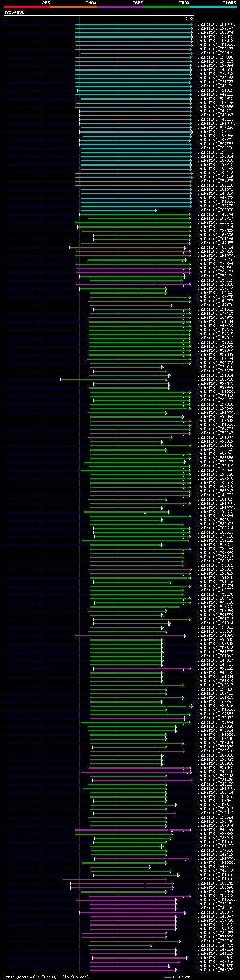Select the UniRef100_P21727 label
Image resolution: width=240 pixels, height=980 pixels.
[215, 82]
